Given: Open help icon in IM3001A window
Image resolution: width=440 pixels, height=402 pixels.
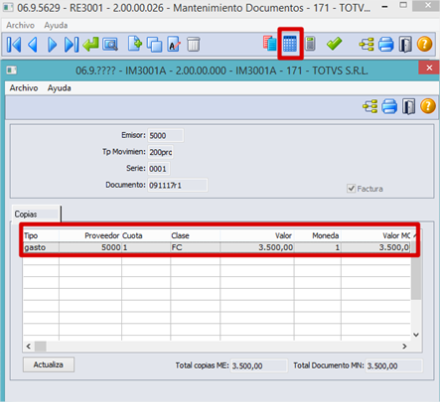Looking at the screenshot, I should pyautogui.click(x=428, y=106).
